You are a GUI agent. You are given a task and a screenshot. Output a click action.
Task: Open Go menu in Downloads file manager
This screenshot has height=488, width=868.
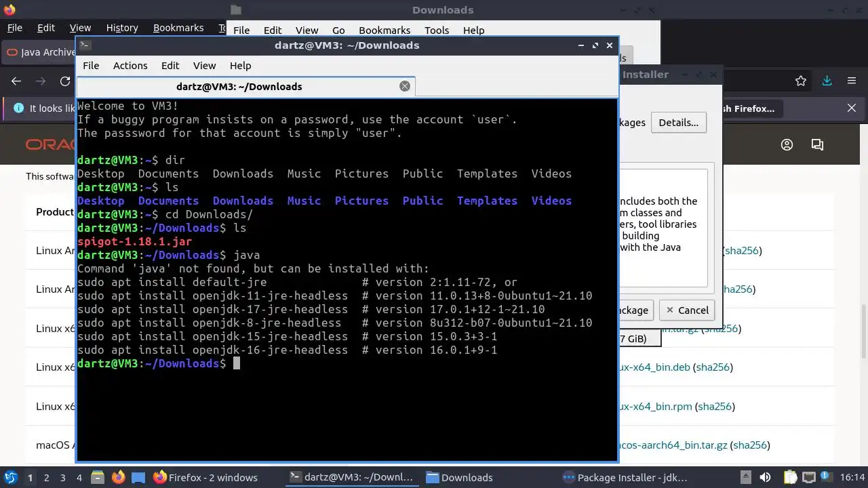(x=338, y=30)
